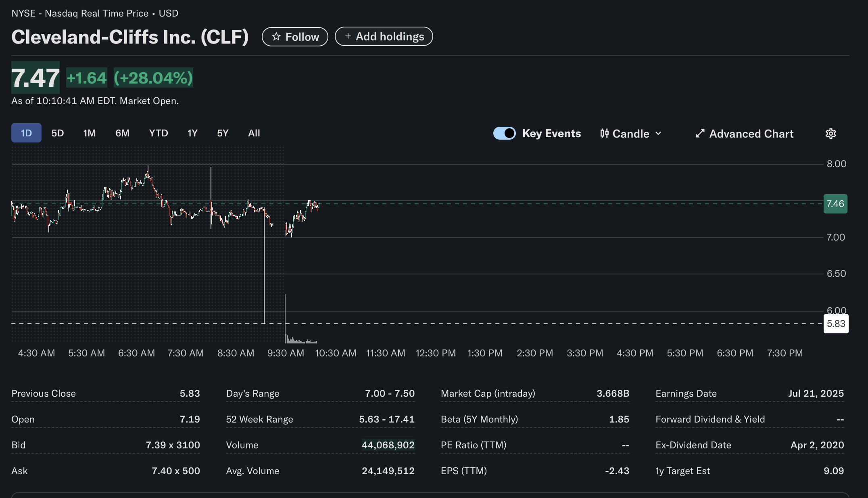
Task: Open chart settings gear icon
Action: click(x=830, y=134)
